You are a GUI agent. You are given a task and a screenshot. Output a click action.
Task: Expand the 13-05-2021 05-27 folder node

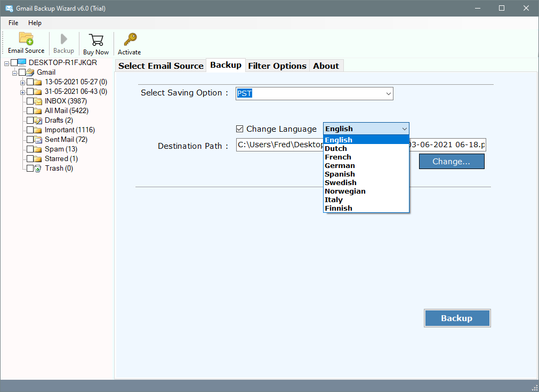pos(22,83)
